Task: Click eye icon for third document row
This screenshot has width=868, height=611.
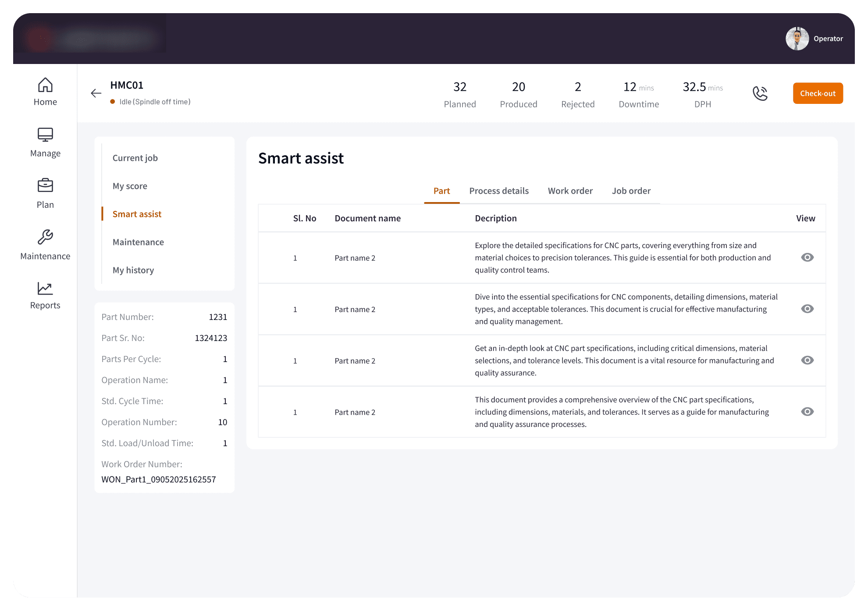Action: click(807, 360)
